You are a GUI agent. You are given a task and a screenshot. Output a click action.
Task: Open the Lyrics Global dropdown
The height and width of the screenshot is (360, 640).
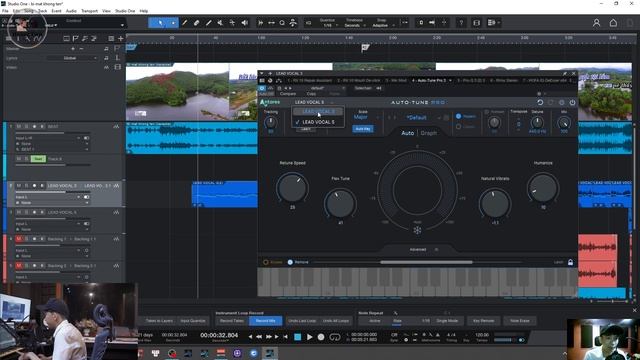(72, 58)
